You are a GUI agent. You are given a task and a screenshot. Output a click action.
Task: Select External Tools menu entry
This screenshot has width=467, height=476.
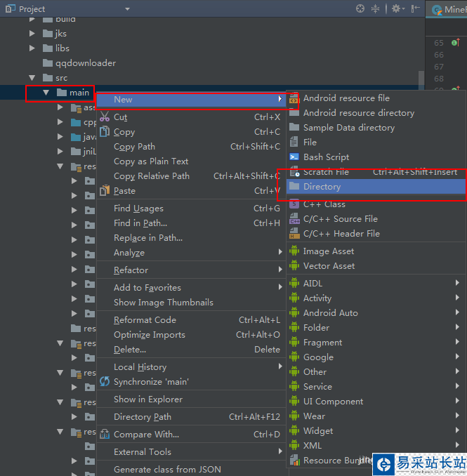tap(191, 452)
